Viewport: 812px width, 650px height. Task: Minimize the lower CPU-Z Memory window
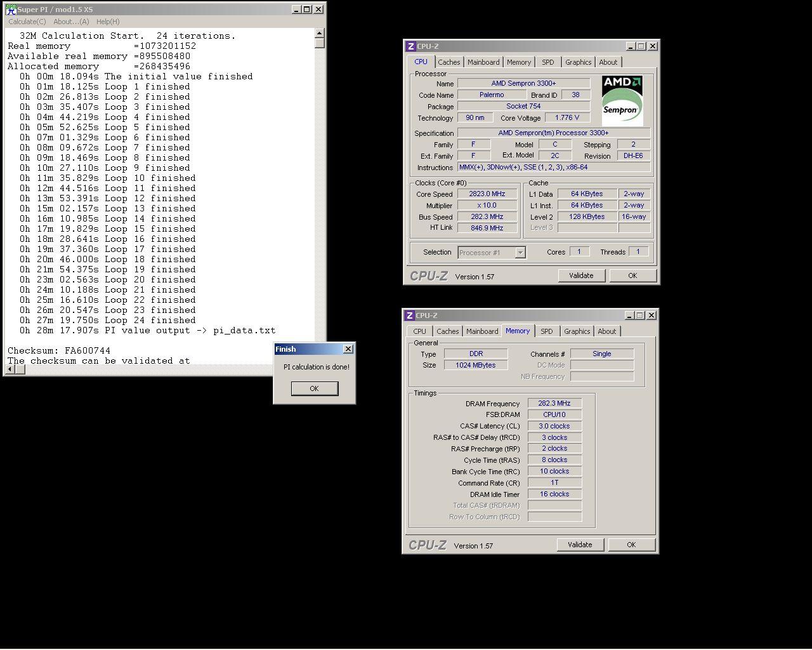(629, 315)
